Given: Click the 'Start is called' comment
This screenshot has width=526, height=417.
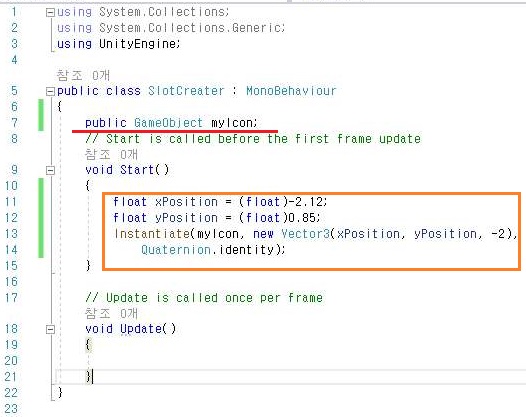Looking at the screenshot, I should click(x=253, y=139).
